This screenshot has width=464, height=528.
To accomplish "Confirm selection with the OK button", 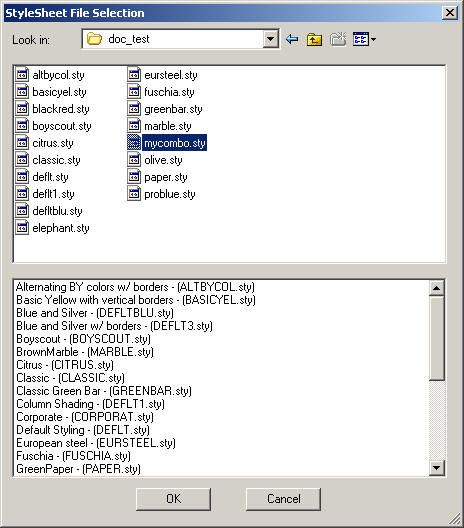I will tap(173, 499).
